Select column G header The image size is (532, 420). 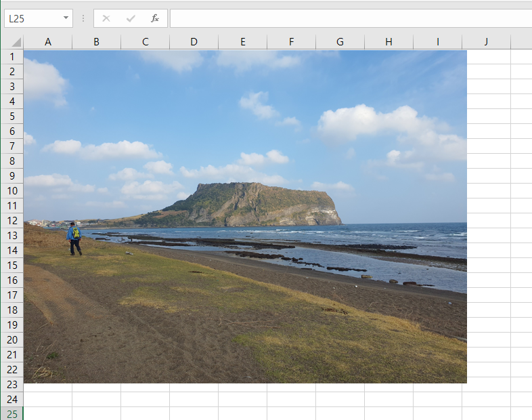point(340,42)
